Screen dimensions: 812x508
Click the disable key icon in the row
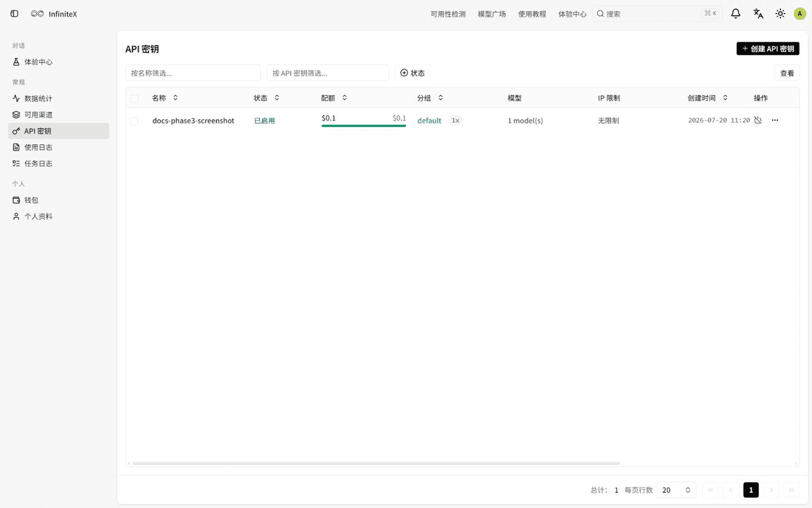pos(758,120)
